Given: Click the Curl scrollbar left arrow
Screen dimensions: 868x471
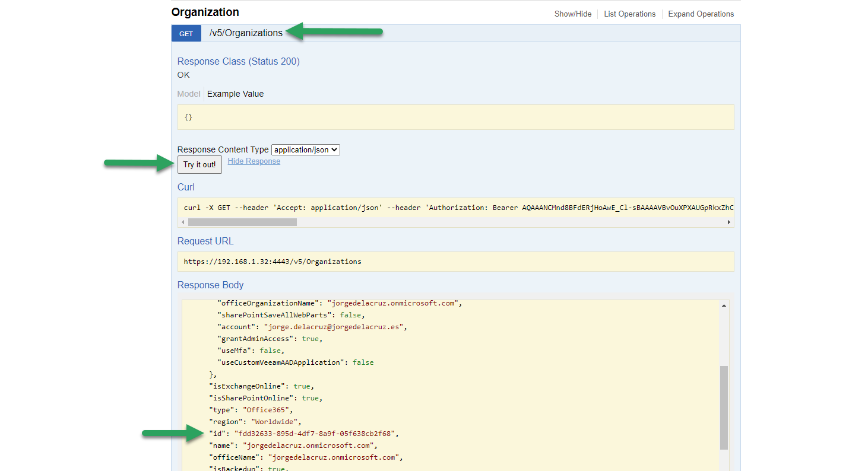Looking at the screenshot, I should (x=183, y=222).
